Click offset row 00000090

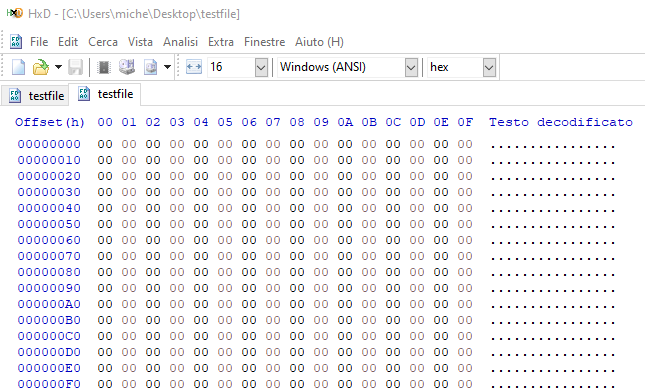pyautogui.click(x=49, y=288)
